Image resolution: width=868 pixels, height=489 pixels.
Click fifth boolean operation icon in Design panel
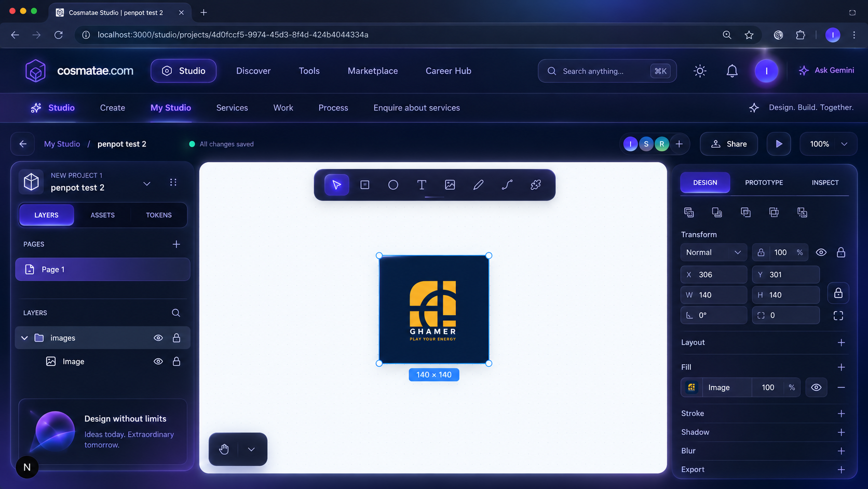click(802, 212)
